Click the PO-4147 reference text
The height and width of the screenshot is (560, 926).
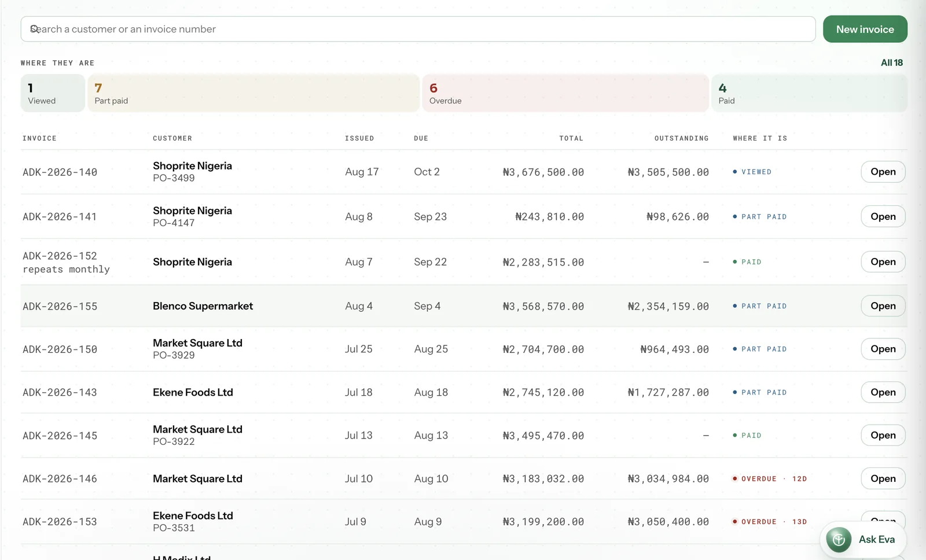point(174,223)
